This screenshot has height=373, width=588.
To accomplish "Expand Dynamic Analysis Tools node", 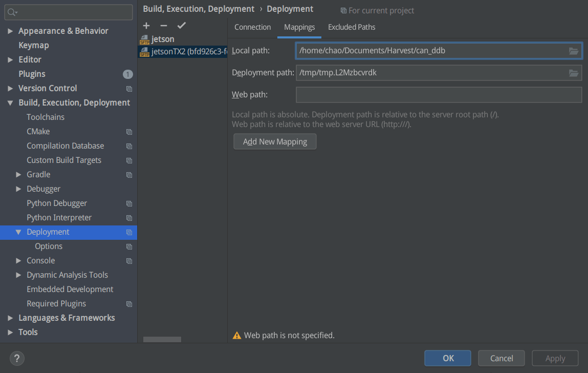I will [18, 275].
